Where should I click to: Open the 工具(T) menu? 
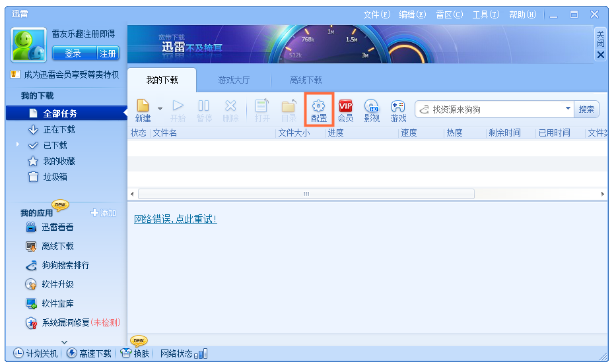click(x=485, y=15)
